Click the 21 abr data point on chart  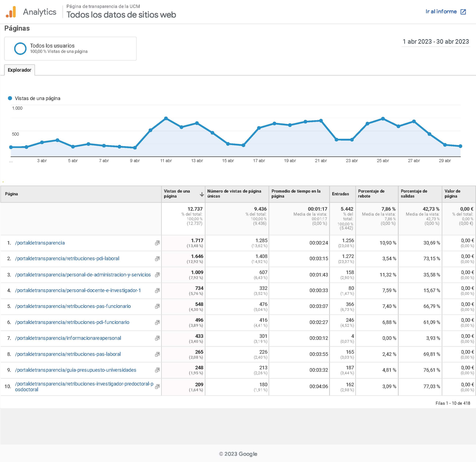[x=321, y=121]
